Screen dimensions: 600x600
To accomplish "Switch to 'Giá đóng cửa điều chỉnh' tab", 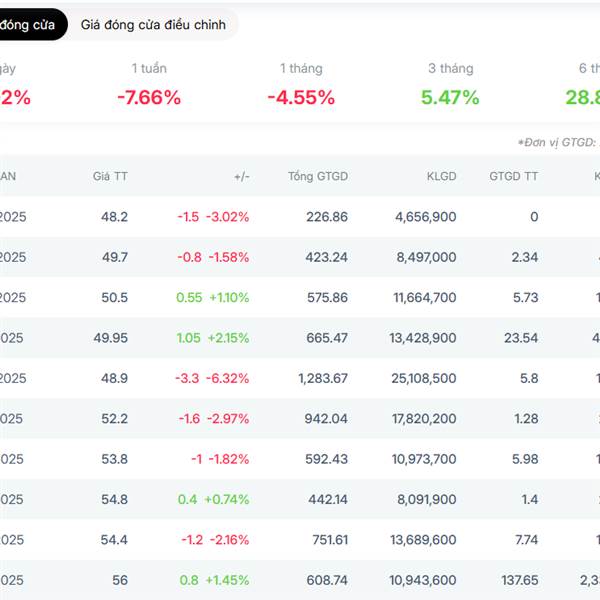I will click(153, 25).
